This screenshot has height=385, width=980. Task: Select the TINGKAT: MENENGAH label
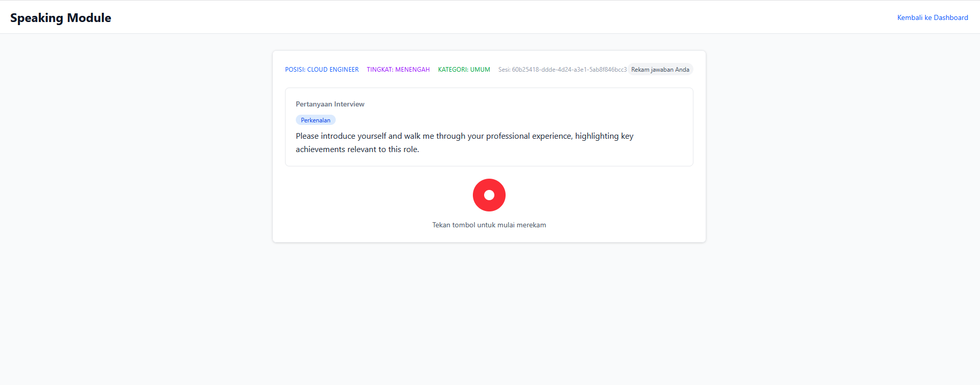click(398, 70)
